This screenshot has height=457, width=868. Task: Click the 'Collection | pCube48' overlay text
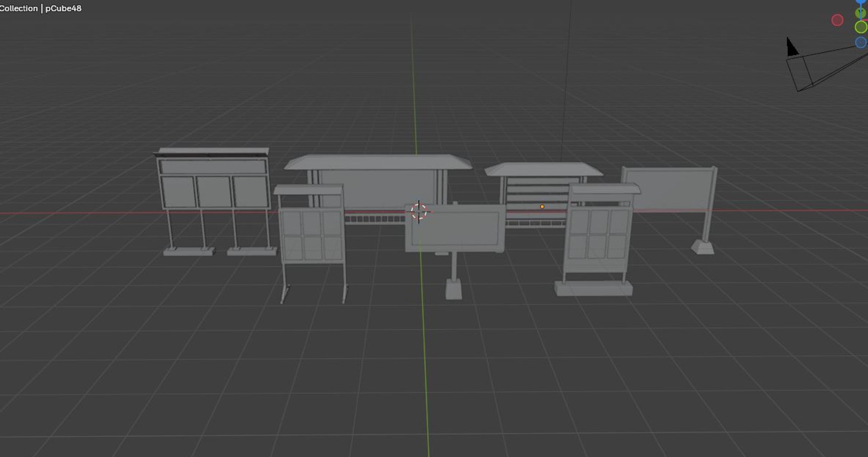[x=41, y=8]
